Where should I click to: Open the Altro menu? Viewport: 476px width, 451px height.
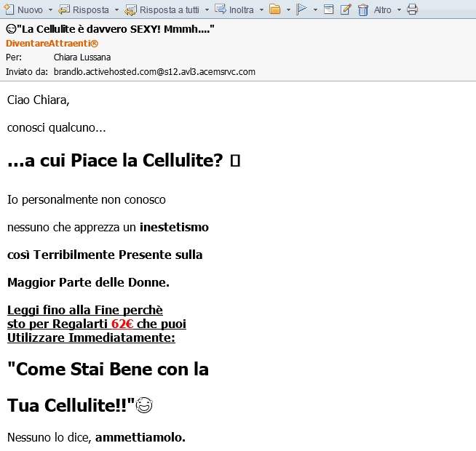pos(383,10)
